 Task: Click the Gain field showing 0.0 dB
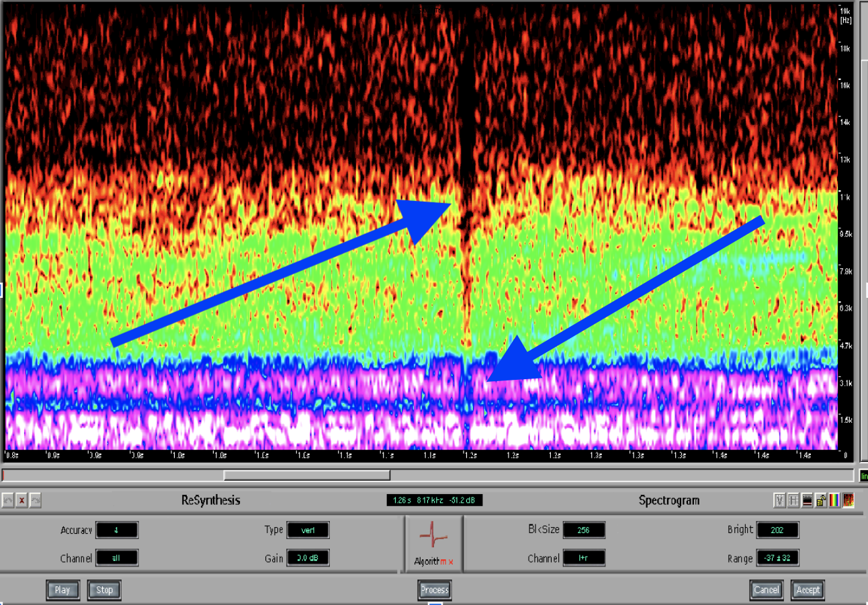point(308,558)
